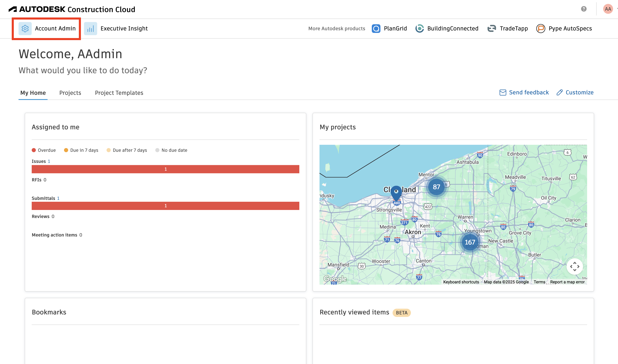
Task: Click Youngstown label on the map
Action: pyautogui.click(x=478, y=231)
